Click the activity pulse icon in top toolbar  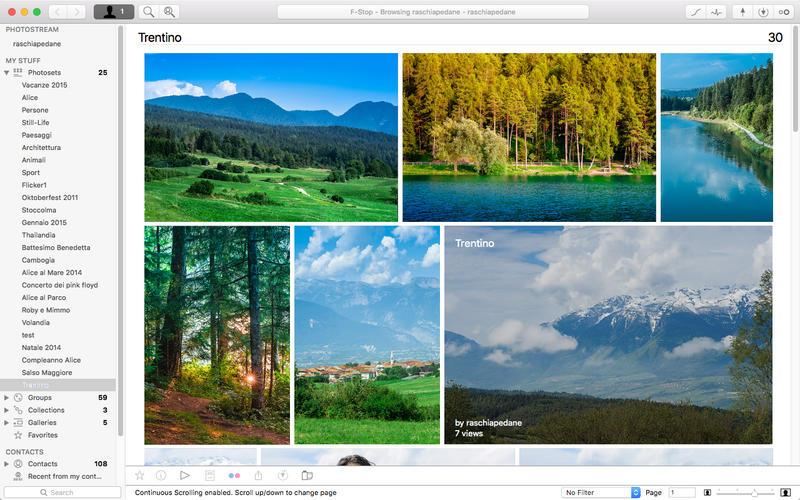point(717,12)
